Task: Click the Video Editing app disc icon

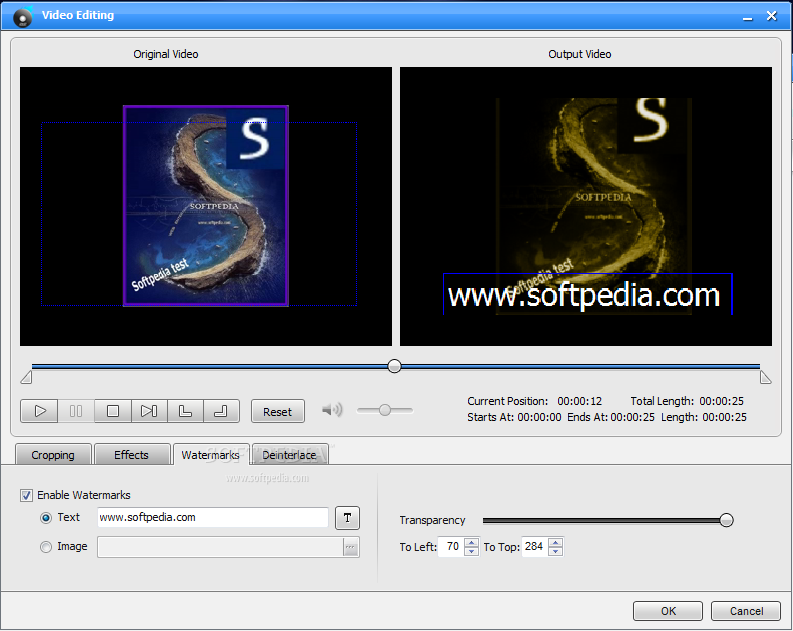Action: [22, 17]
